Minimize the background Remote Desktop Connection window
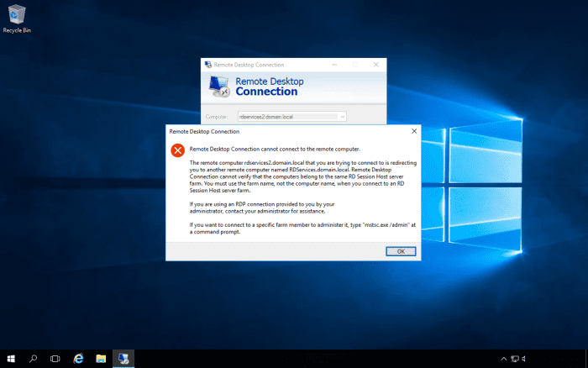Image resolution: width=588 pixels, height=368 pixels. [x=334, y=65]
